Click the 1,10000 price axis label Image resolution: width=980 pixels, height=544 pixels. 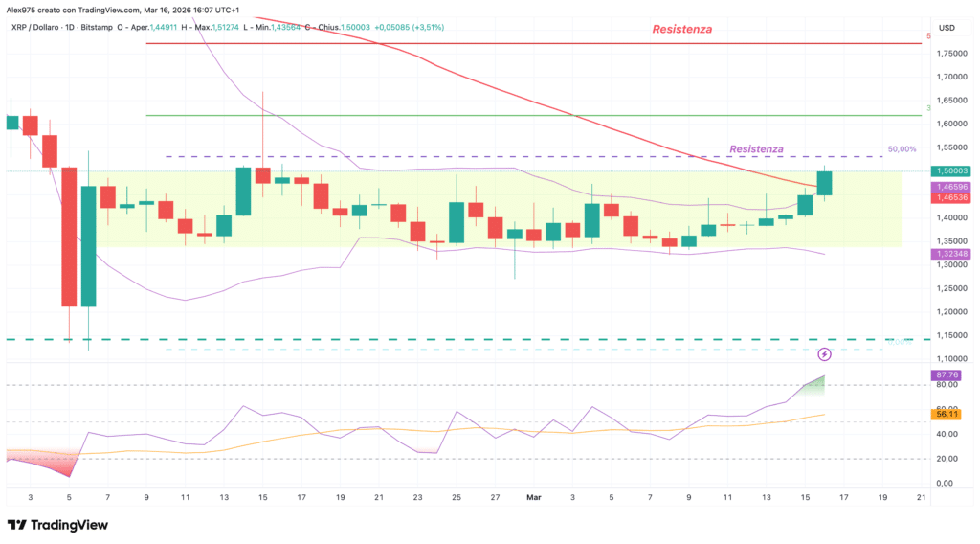[952, 359]
